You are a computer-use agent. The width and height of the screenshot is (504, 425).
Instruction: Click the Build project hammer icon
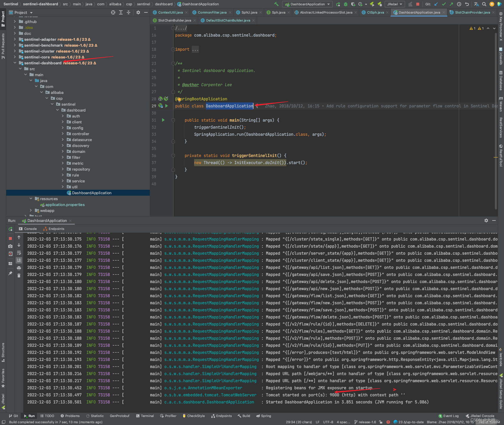276,4
